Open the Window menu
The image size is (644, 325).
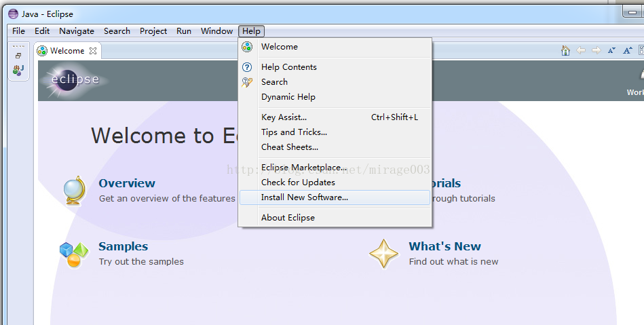[x=216, y=31]
